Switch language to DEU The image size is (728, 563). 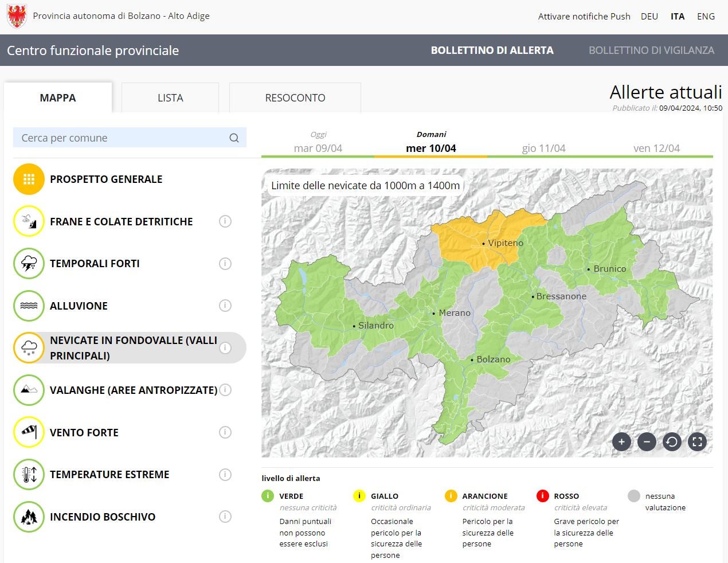pos(649,16)
